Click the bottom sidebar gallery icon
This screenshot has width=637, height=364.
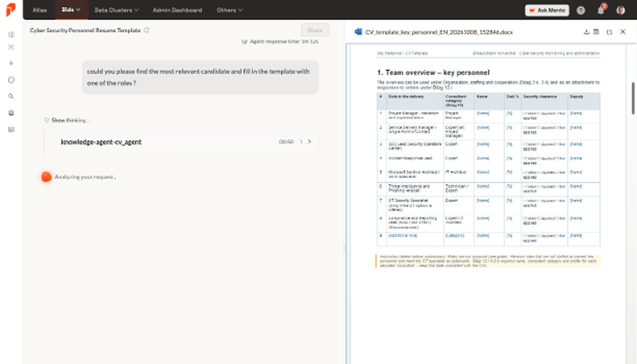pyautogui.click(x=11, y=129)
